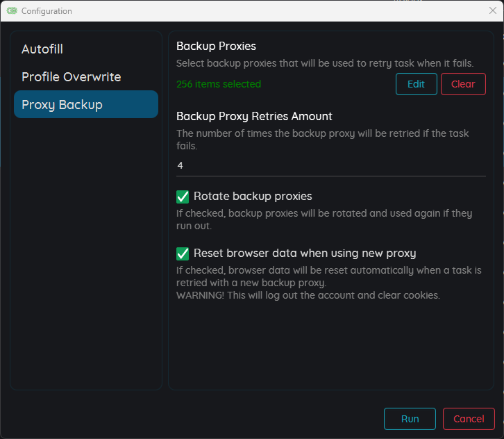Click the Rotate backup proxies label text
The height and width of the screenshot is (439, 504).
click(253, 196)
